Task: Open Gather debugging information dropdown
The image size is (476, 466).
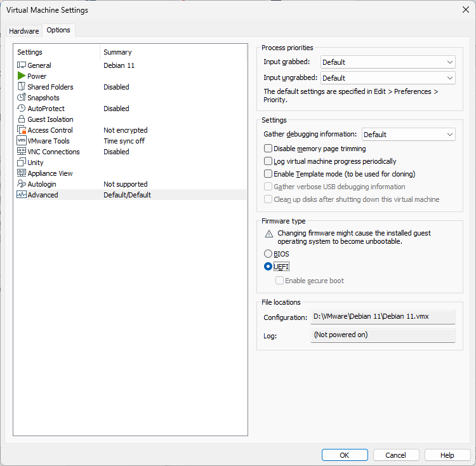Action: click(408, 134)
